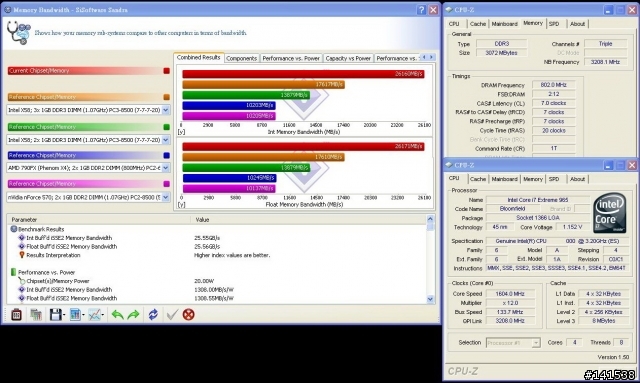The width and height of the screenshot is (640, 383).
Task: Select the Int Buff'd iSSE2 25.55GB/s row
Action: tap(216, 238)
